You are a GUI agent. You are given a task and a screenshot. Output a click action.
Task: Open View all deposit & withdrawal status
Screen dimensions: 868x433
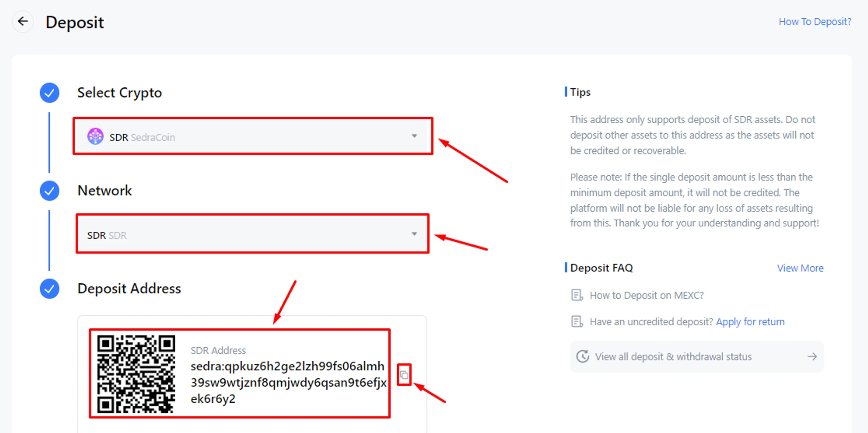(x=697, y=357)
